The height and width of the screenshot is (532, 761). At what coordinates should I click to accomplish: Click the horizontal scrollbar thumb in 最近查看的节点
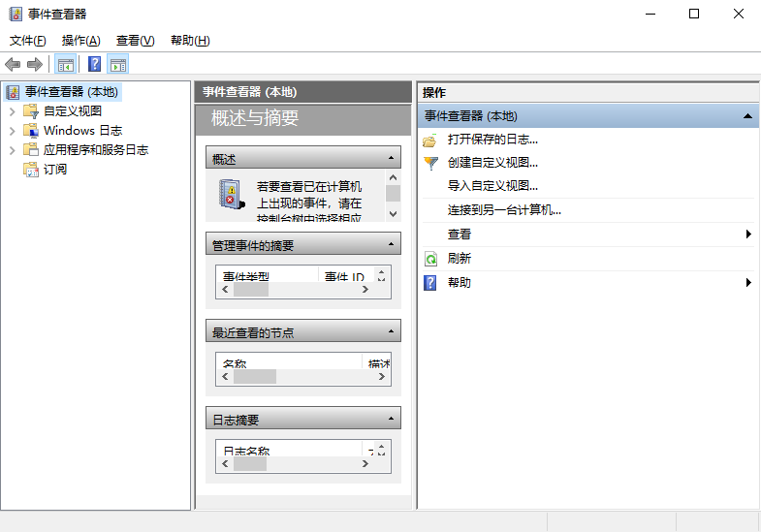pyautogui.click(x=255, y=377)
